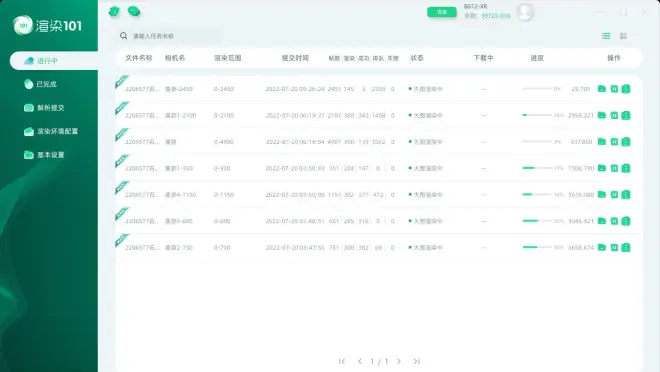Click progress bar of the 0-350 task

tap(537, 168)
